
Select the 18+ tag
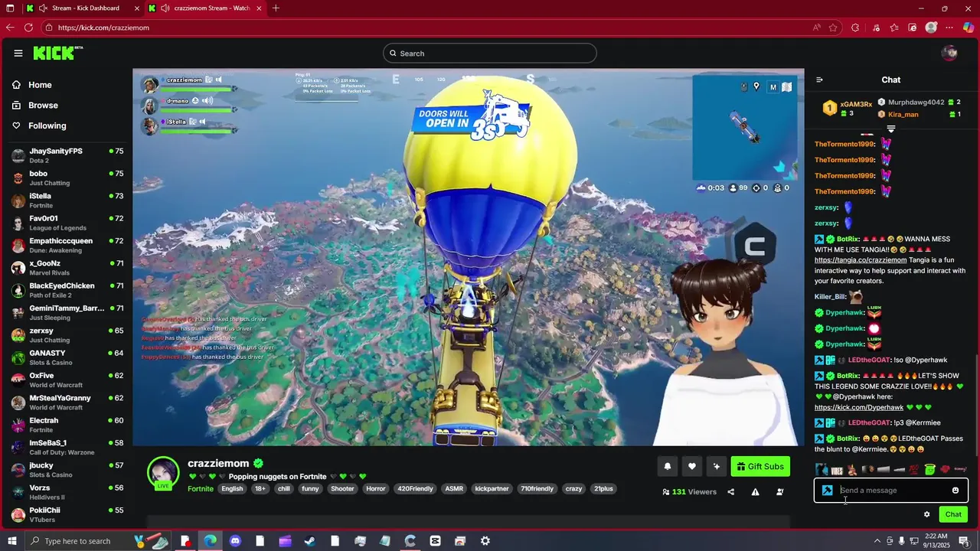coord(260,489)
